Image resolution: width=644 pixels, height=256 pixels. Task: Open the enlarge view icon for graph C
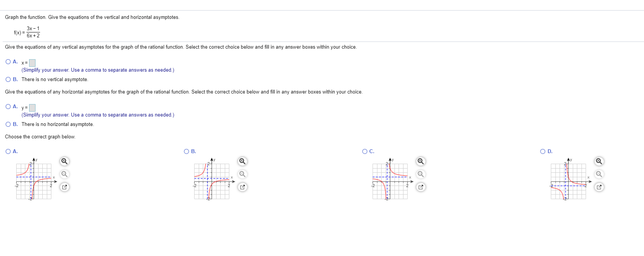point(421,187)
